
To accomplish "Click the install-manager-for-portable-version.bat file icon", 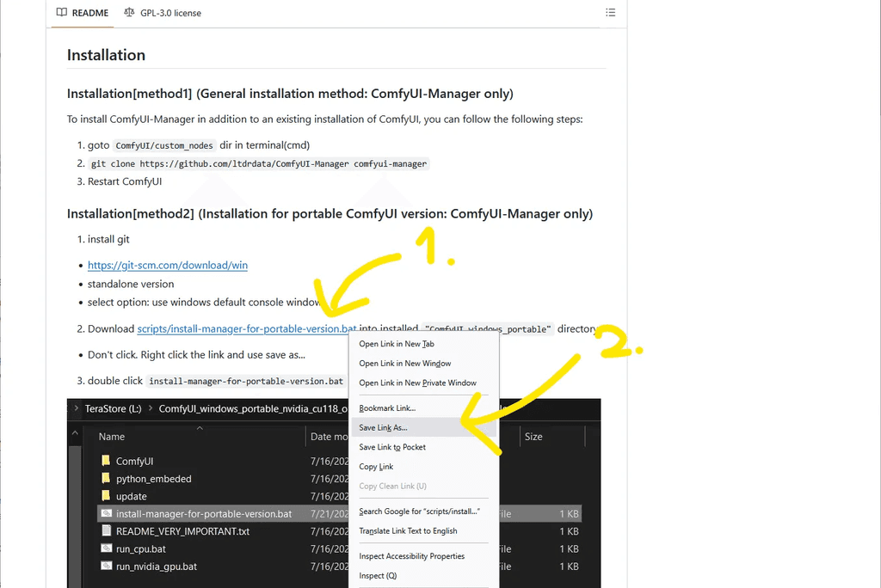I will (x=105, y=513).
